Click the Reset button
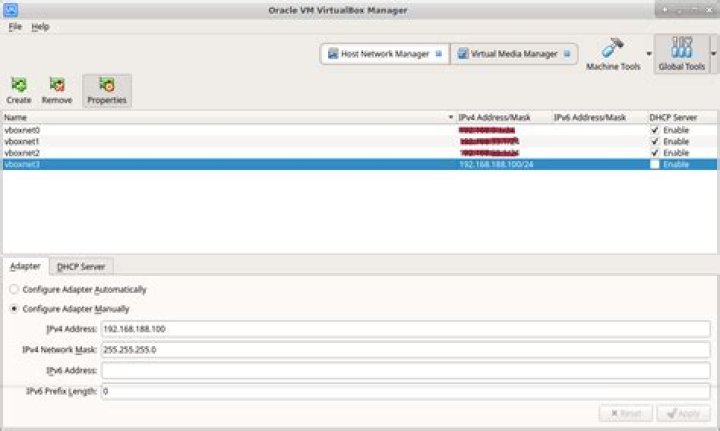The height and width of the screenshot is (431, 720). click(x=626, y=414)
